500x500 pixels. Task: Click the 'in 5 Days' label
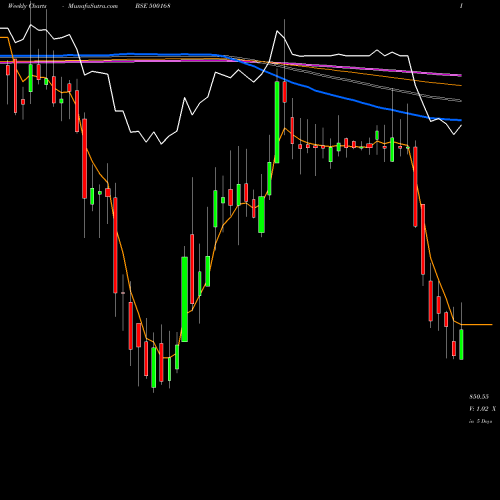point(480,421)
